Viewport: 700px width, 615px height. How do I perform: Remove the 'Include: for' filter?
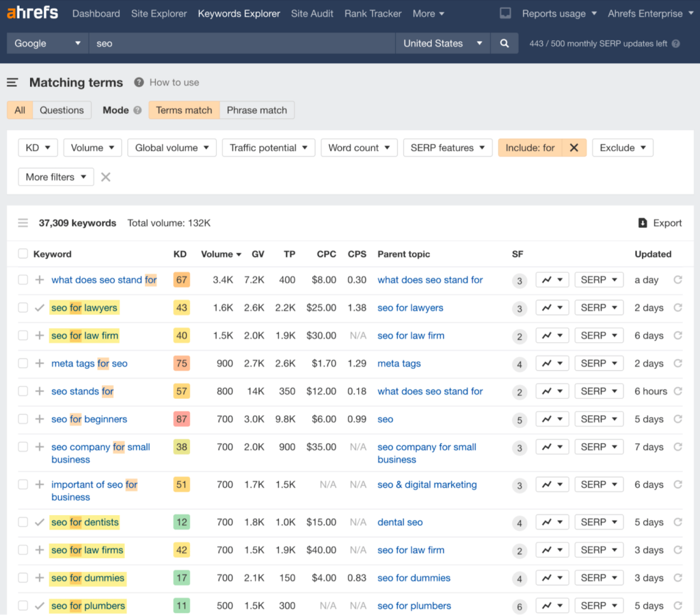coord(574,148)
